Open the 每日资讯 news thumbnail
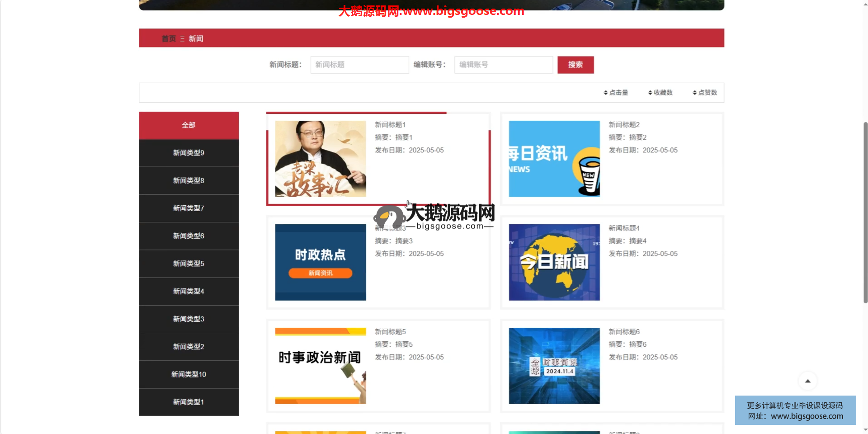This screenshot has height=434, width=868. pos(554,159)
